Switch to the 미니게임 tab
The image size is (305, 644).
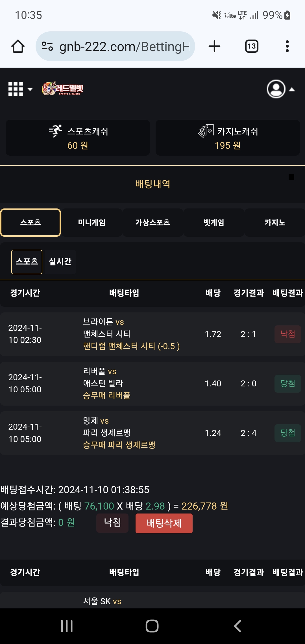point(91,223)
